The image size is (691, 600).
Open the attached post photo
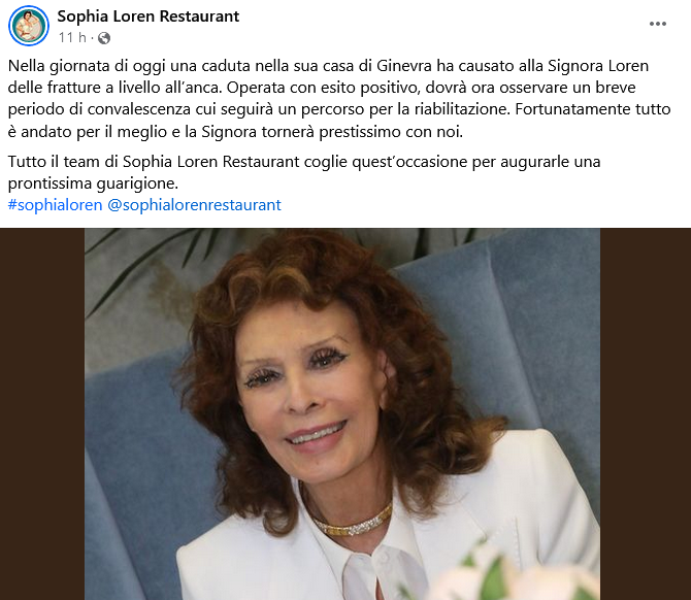(342, 414)
